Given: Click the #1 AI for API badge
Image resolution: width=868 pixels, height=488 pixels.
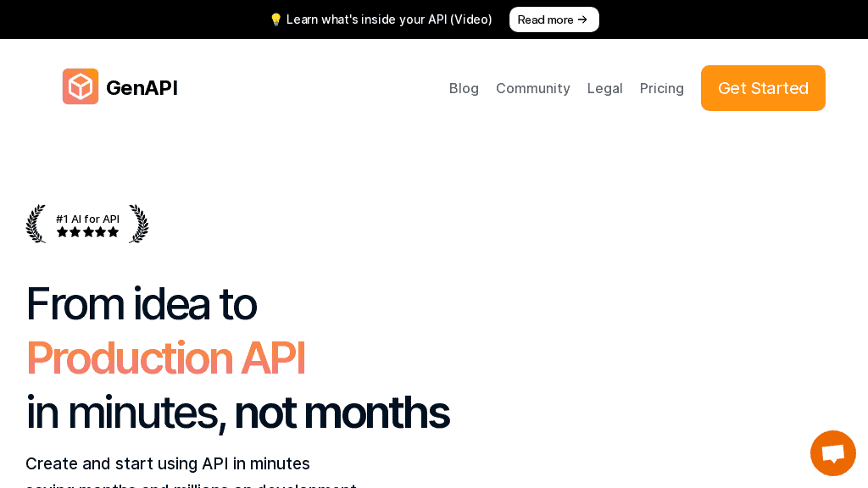Looking at the screenshot, I should [87, 219].
